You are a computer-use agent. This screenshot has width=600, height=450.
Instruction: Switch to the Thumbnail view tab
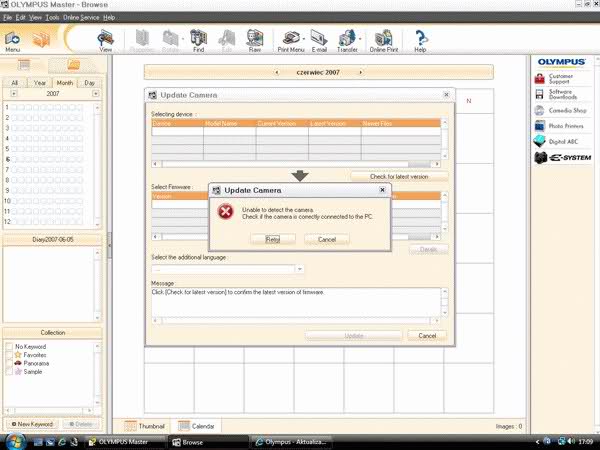point(144,426)
